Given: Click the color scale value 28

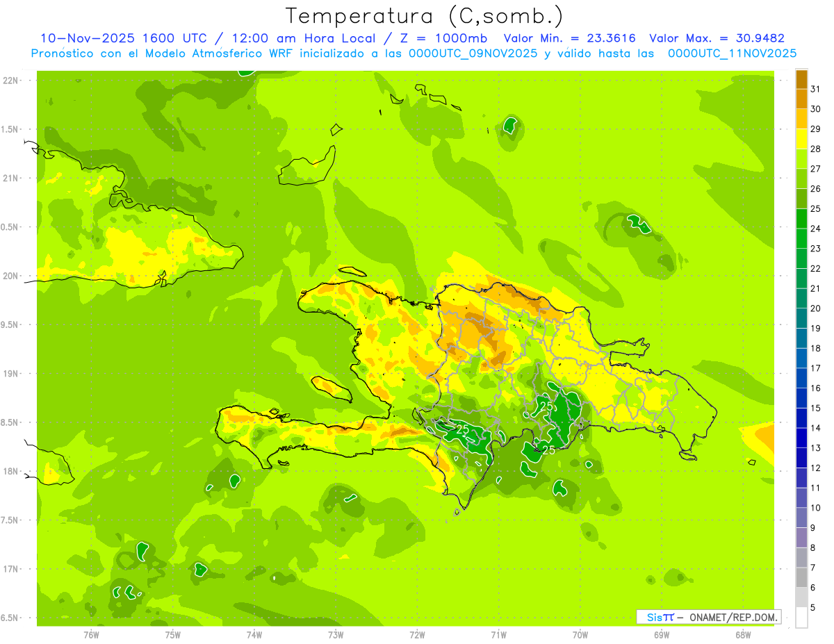Looking at the screenshot, I should 815,149.
